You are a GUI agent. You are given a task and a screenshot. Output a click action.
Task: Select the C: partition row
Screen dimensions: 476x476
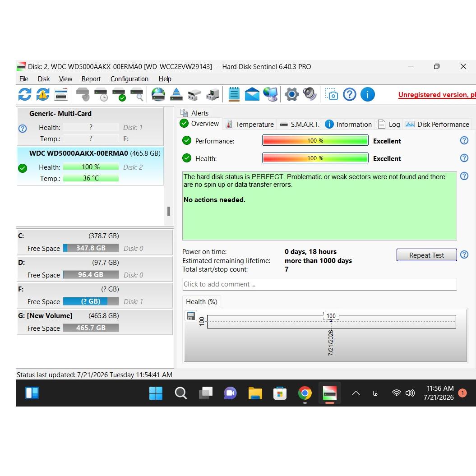click(95, 242)
